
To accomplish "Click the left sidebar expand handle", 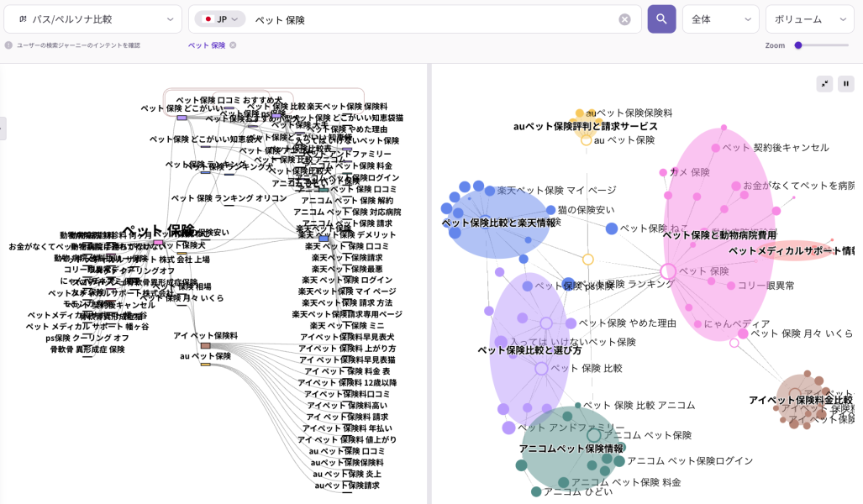I will [x=3, y=128].
